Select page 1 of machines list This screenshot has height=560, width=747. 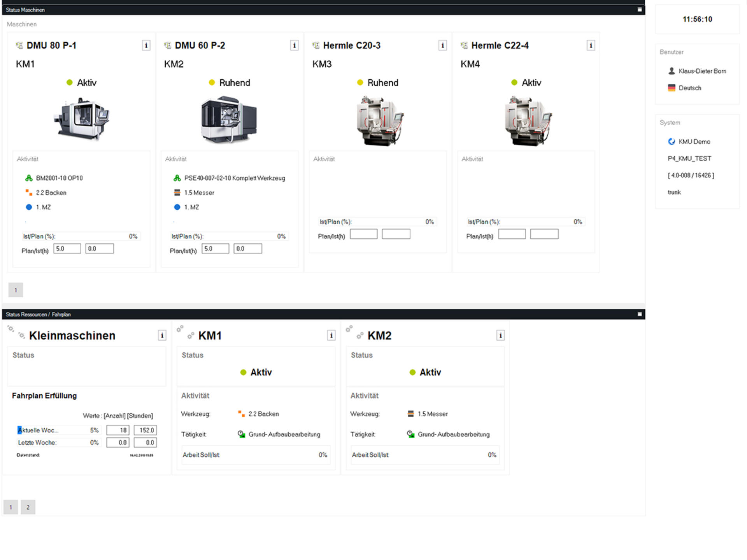[16, 290]
